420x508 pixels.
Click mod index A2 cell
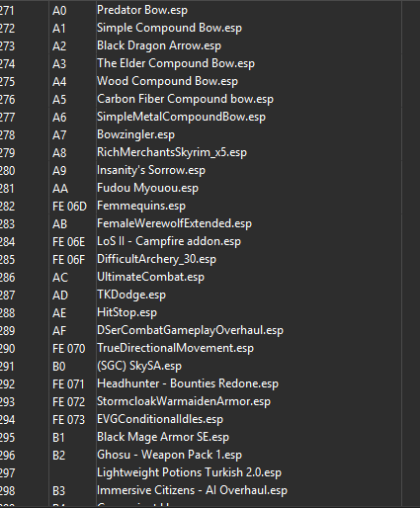(x=59, y=46)
